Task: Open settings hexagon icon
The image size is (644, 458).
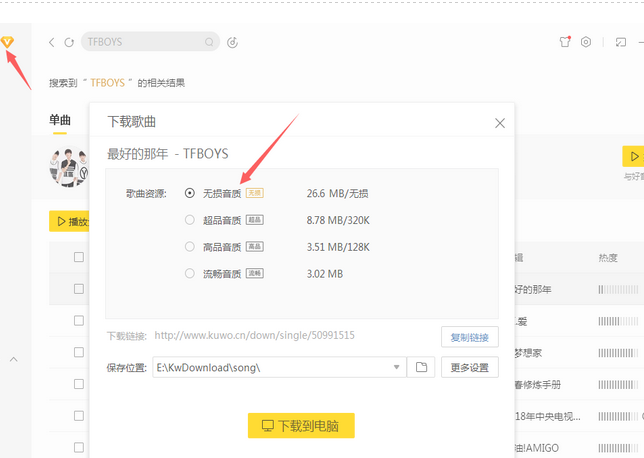Action: [x=586, y=42]
